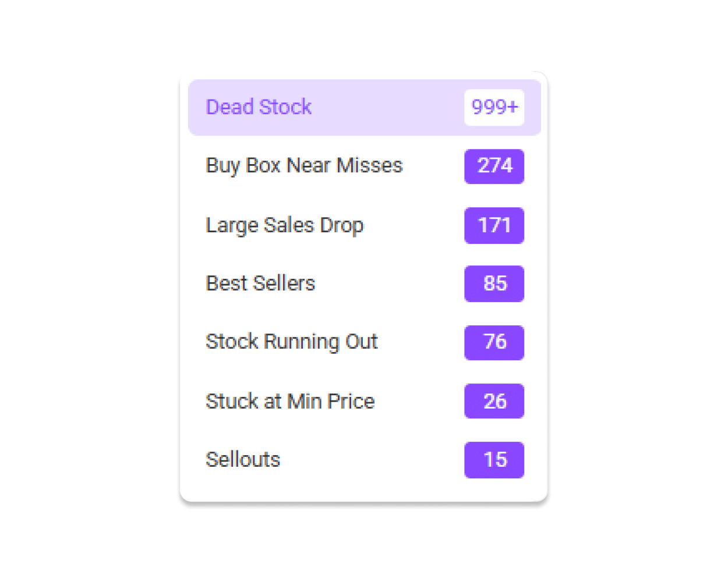Click the 85 count badge
This screenshot has width=728, height=582.
point(494,284)
